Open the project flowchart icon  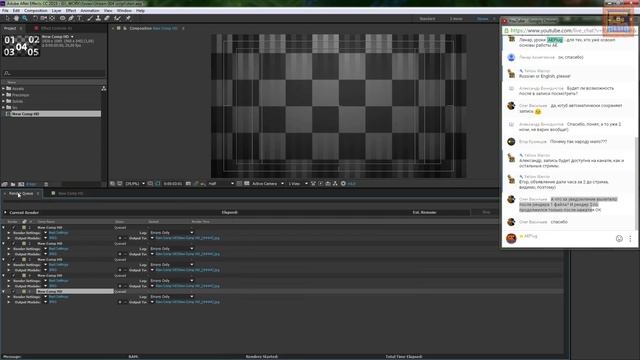click(x=104, y=88)
